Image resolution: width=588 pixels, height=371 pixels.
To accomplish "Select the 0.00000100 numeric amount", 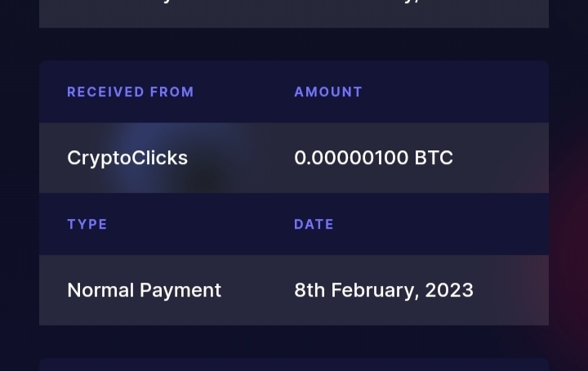I will click(x=351, y=158).
